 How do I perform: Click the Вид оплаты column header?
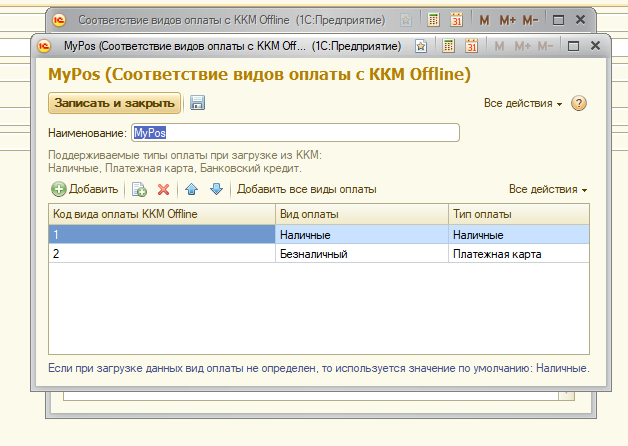[x=362, y=214]
